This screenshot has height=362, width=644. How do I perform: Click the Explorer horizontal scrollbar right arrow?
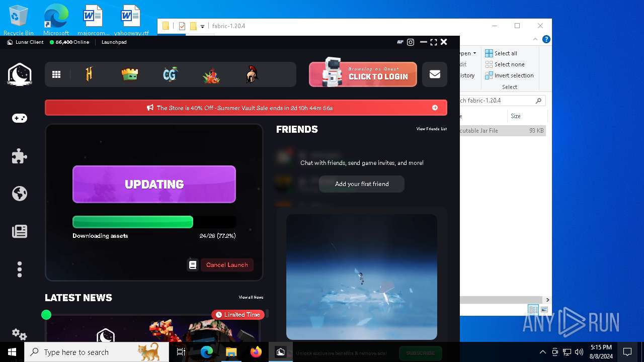[547, 300]
